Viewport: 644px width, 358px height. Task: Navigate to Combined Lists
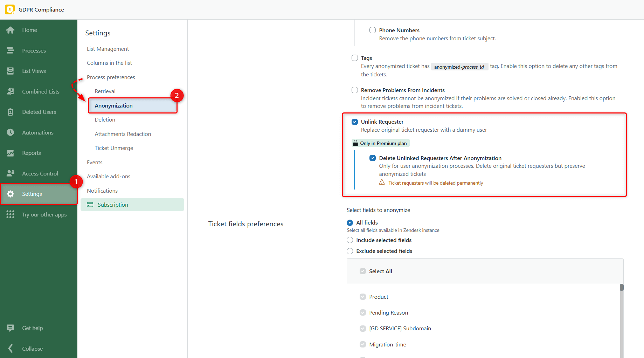coord(41,91)
